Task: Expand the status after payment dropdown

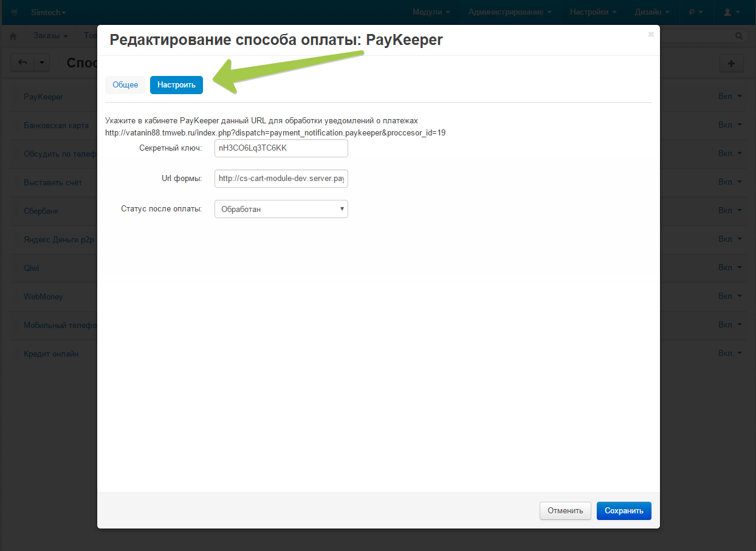Action: coord(281,209)
